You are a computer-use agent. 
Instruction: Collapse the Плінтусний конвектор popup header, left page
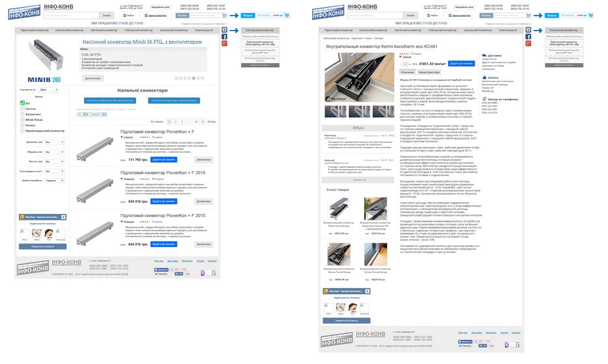point(260,30)
